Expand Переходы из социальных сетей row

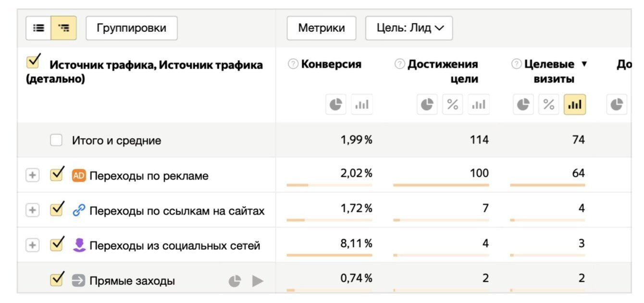[x=32, y=245]
